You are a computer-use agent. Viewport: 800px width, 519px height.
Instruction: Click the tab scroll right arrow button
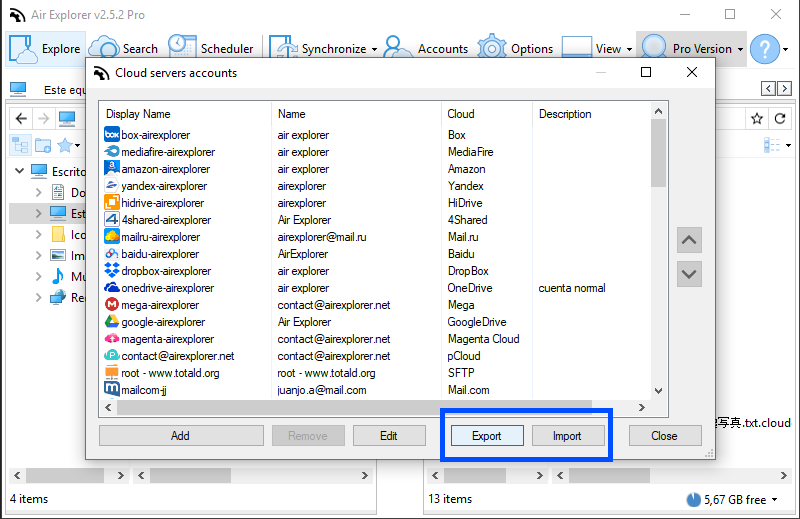[x=785, y=88]
